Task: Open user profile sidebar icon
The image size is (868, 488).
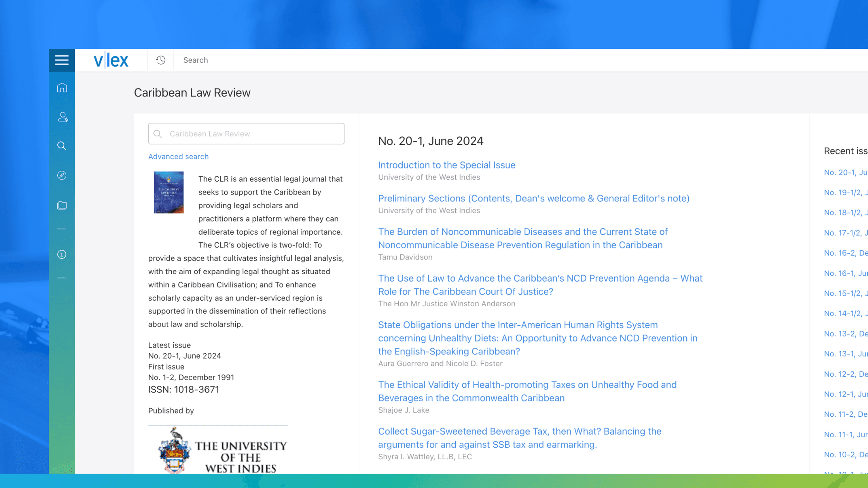Action: (62, 117)
